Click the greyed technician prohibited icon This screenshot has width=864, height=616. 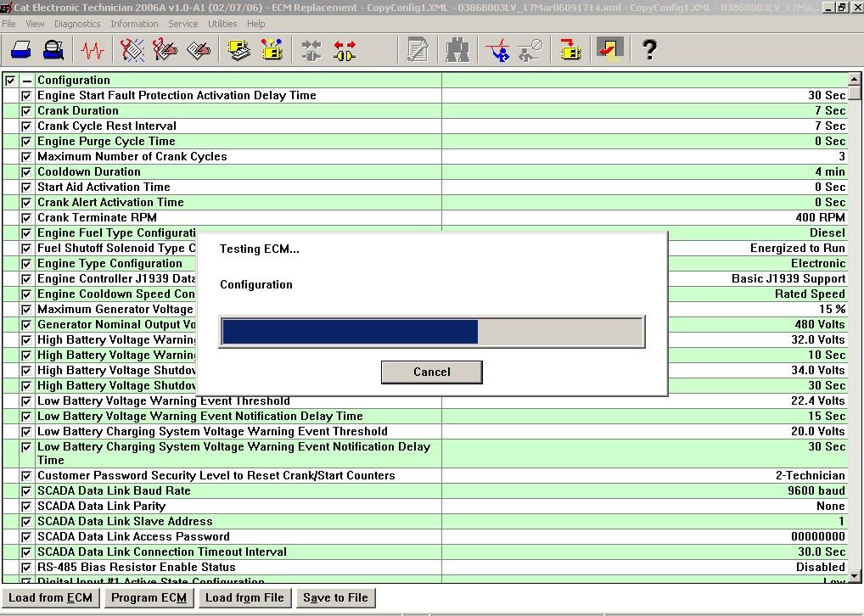[x=530, y=50]
